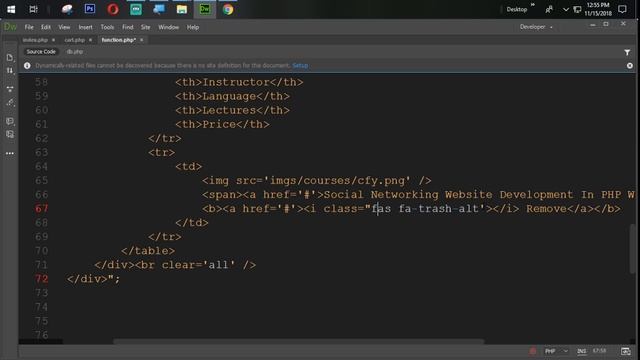The image size is (640, 360).
Task: Open the PHP language dropdown in status bar
Action: coord(556,351)
